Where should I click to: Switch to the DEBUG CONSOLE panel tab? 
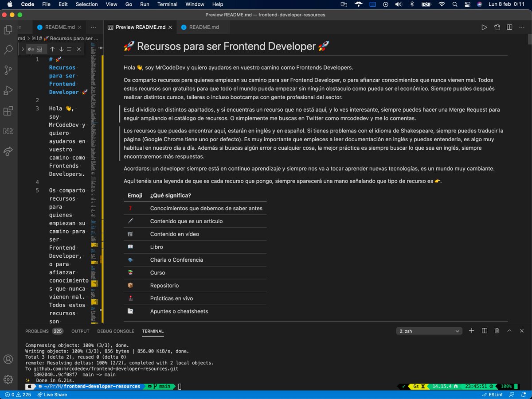(116, 331)
